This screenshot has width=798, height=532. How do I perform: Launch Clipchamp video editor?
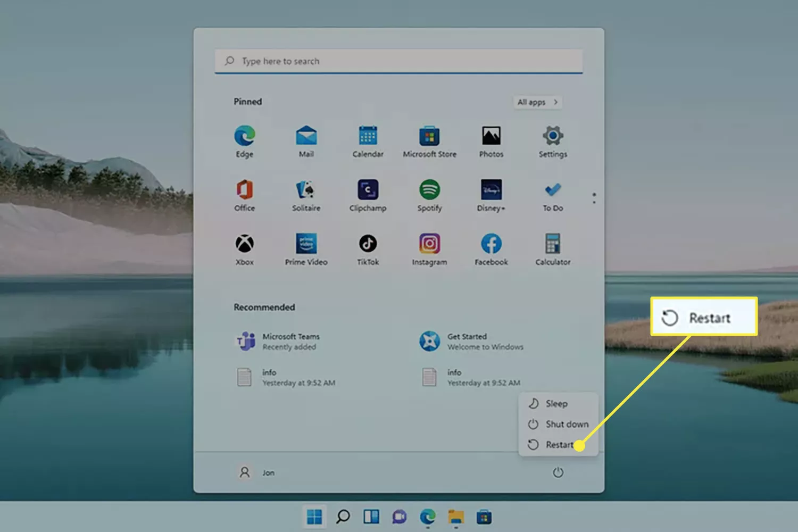368,196
